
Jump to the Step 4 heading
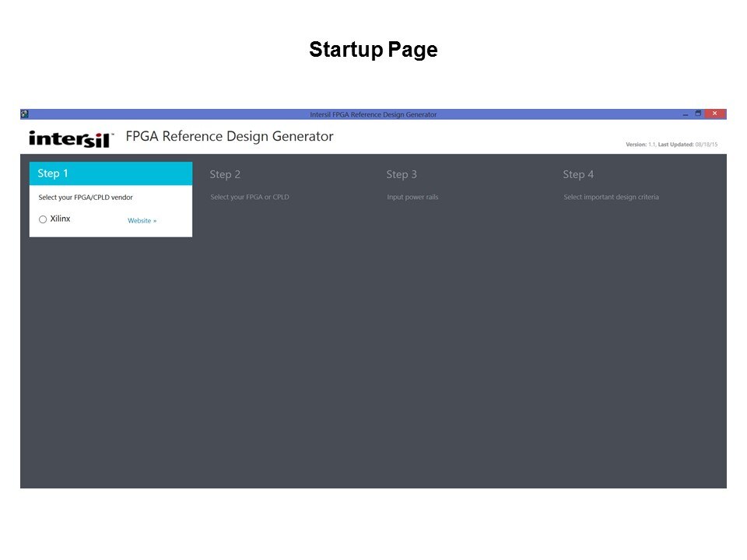tap(578, 174)
